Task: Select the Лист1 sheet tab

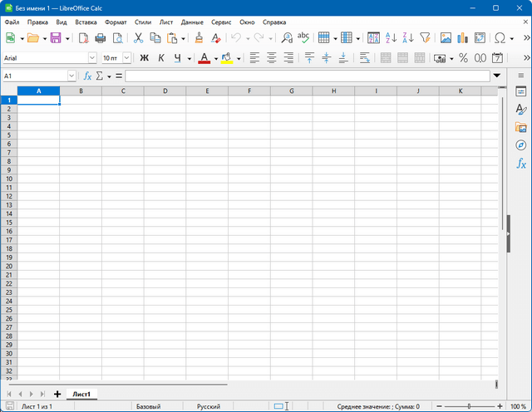Action: coord(81,394)
